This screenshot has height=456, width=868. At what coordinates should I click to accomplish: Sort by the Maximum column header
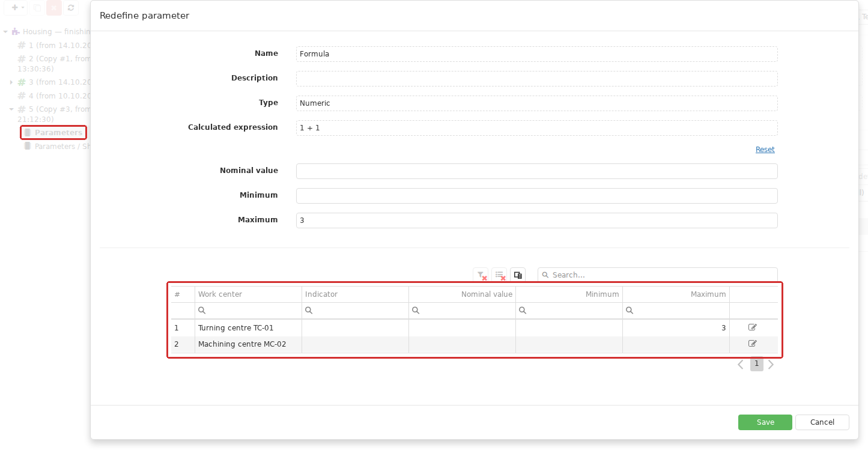pyautogui.click(x=676, y=294)
